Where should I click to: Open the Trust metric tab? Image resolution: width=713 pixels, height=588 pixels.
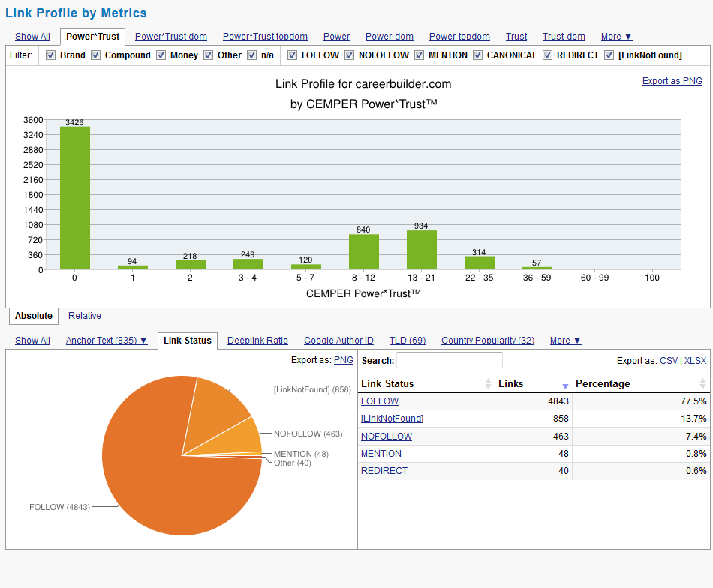[516, 37]
